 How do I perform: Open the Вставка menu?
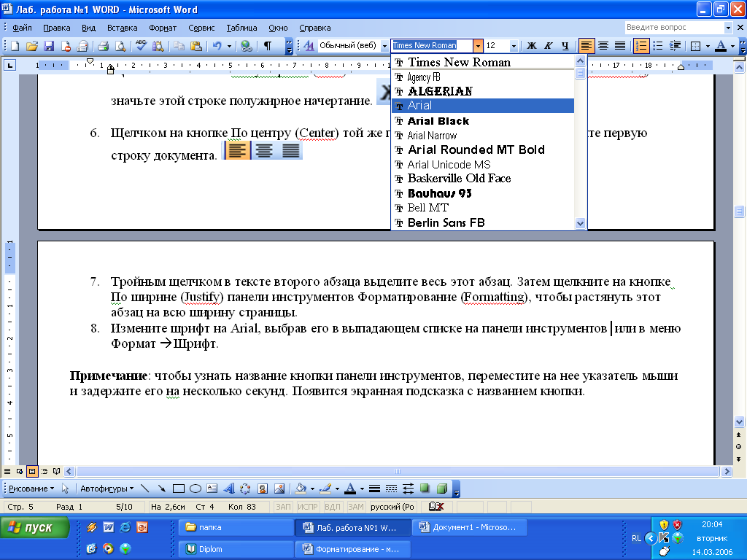(123, 28)
